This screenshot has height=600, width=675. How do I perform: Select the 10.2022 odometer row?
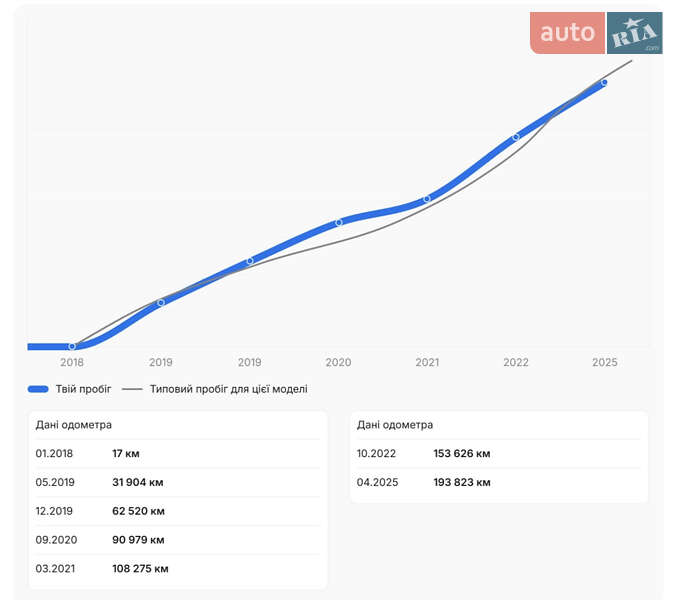[x=498, y=454]
